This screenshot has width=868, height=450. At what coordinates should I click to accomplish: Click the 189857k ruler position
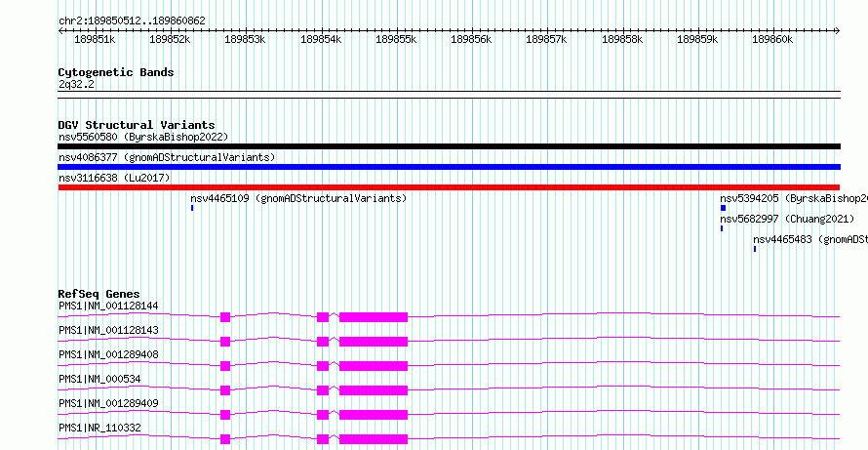tap(546, 39)
